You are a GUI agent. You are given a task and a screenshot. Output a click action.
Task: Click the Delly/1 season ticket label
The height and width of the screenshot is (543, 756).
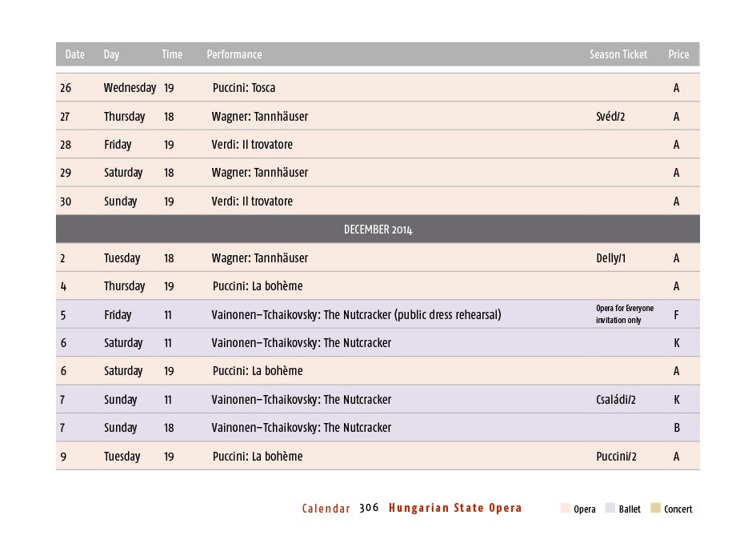coord(611,258)
